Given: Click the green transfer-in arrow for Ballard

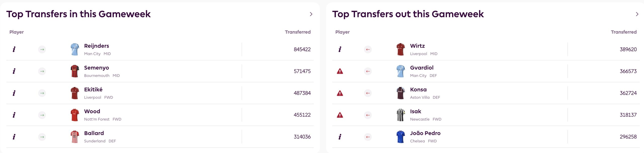Looking at the screenshot, I should click(x=42, y=137).
